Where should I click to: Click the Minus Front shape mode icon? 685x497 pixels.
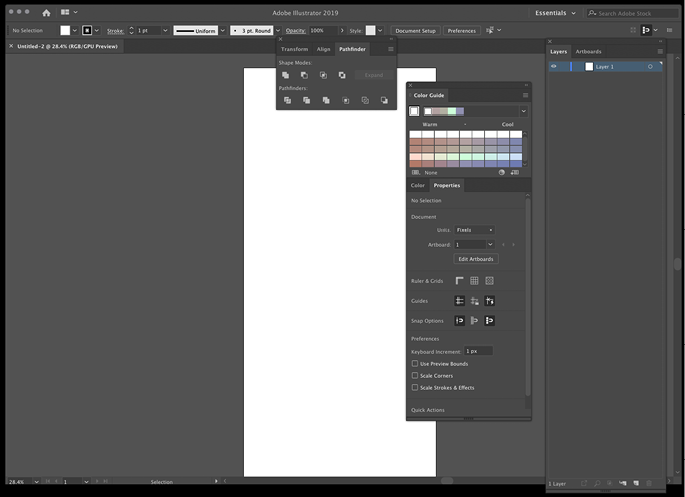(x=304, y=75)
